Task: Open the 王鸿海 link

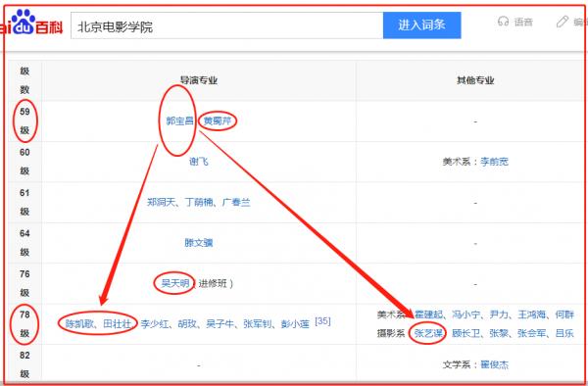Action: click(x=532, y=314)
